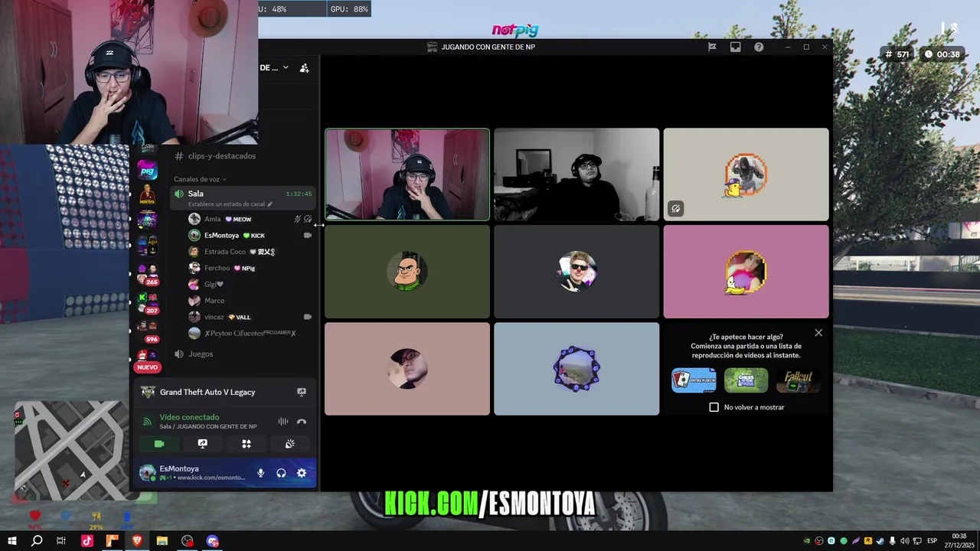Open the Windows Start menu

point(11,541)
